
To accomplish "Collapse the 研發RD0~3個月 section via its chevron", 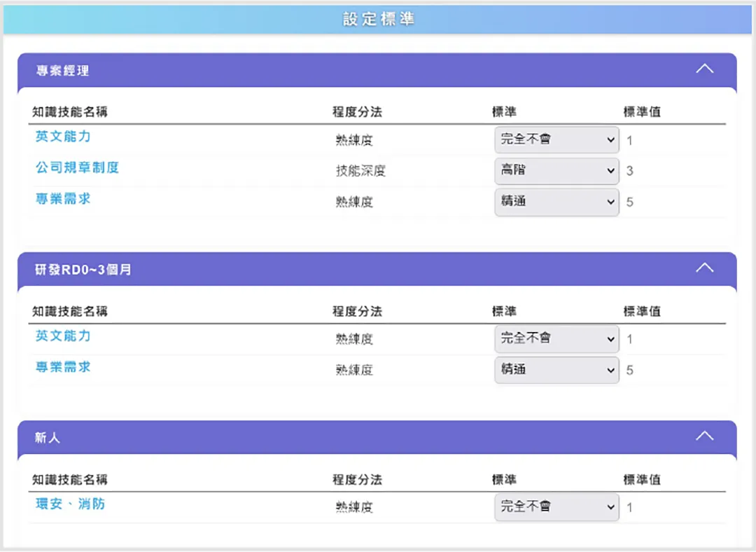I will [x=705, y=268].
